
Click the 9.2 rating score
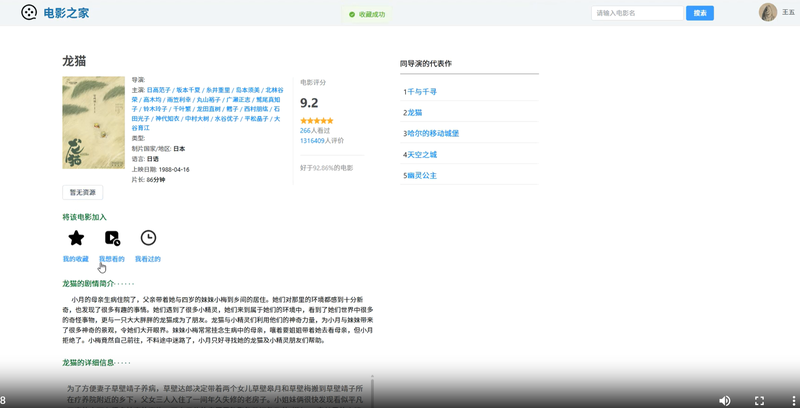[309, 103]
